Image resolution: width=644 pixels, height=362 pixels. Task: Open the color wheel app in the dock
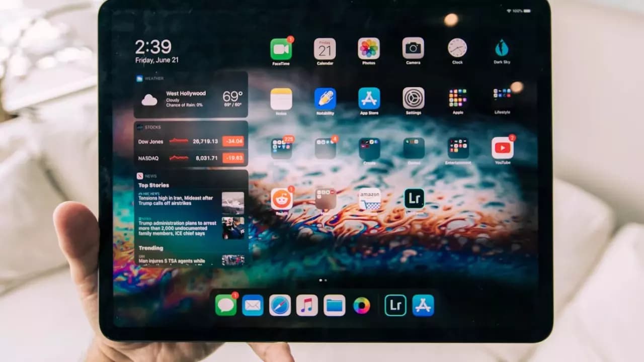[x=361, y=305]
